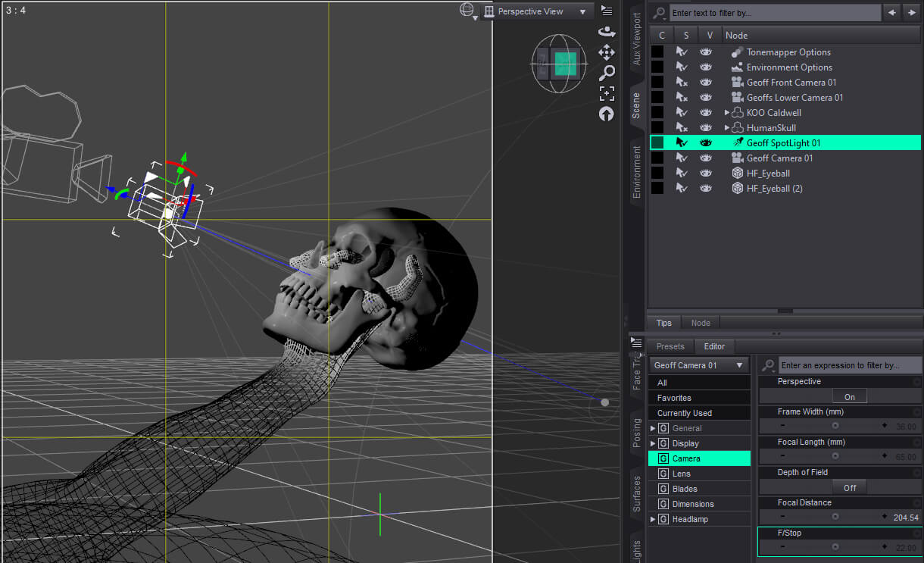Toggle the Geoff SpotLight 01 eye icon
The height and width of the screenshot is (563, 924).
click(706, 142)
